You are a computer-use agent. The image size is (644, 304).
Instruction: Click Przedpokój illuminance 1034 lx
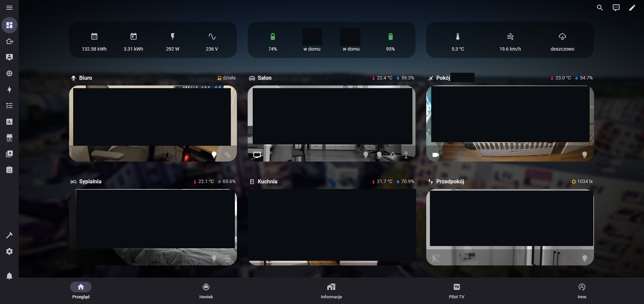(582, 181)
